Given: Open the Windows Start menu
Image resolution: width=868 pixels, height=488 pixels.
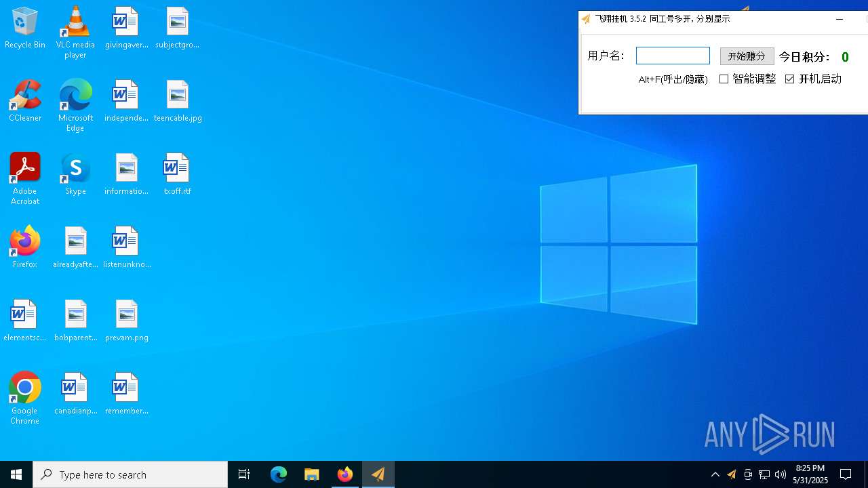Looking at the screenshot, I should pos(16,474).
